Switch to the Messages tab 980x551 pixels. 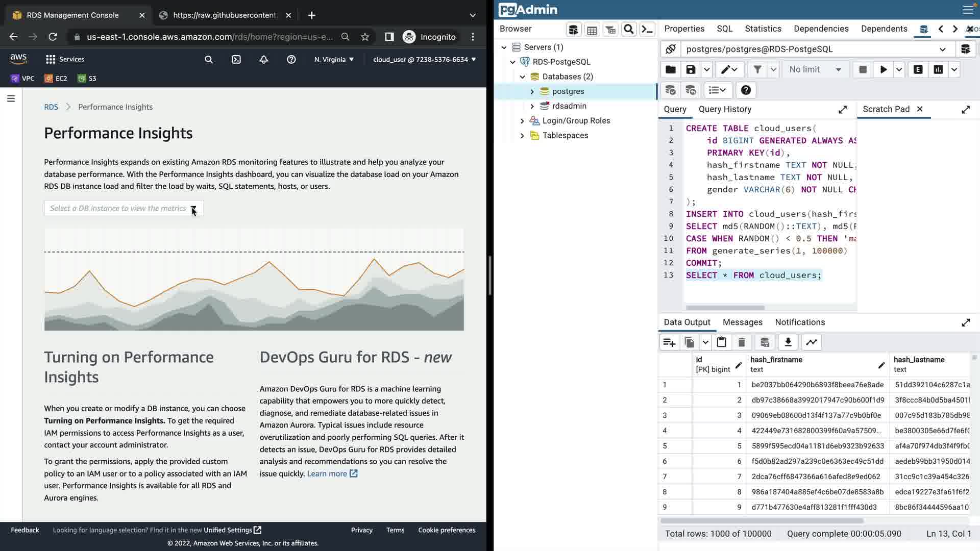[x=742, y=322]
